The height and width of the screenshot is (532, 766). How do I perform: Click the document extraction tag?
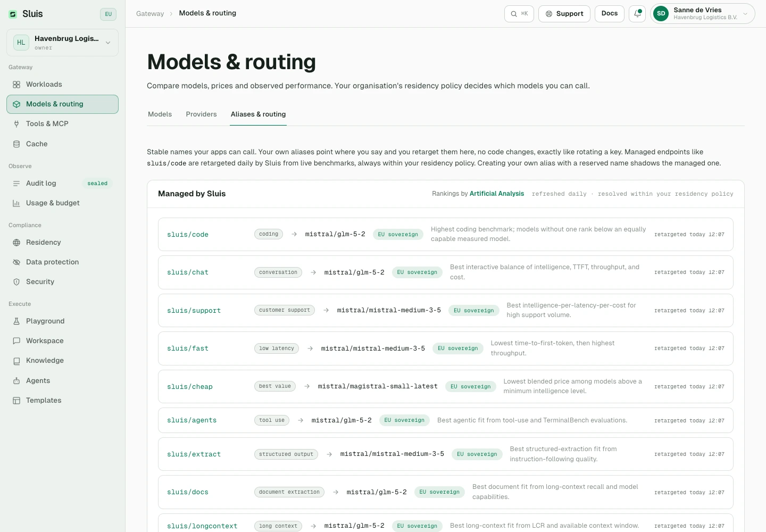pos(289,492)
